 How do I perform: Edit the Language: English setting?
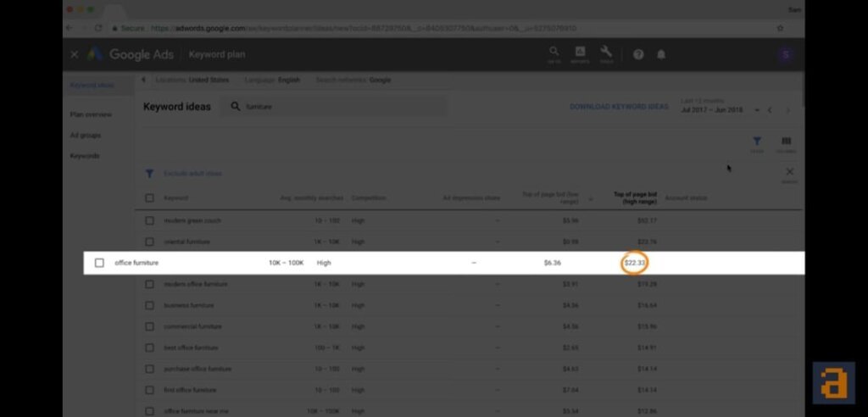pyautogui.click(x=272, y=80)
